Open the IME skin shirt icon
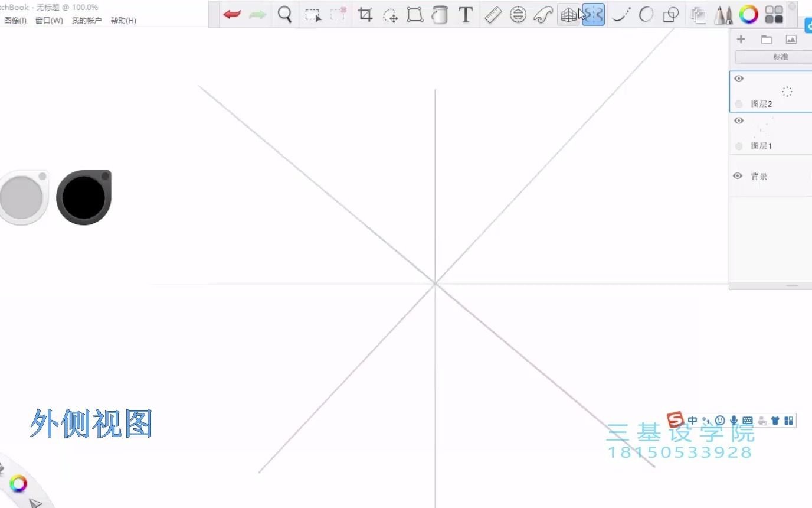Screen dimensions: 812x508 [x=775, y=421]
